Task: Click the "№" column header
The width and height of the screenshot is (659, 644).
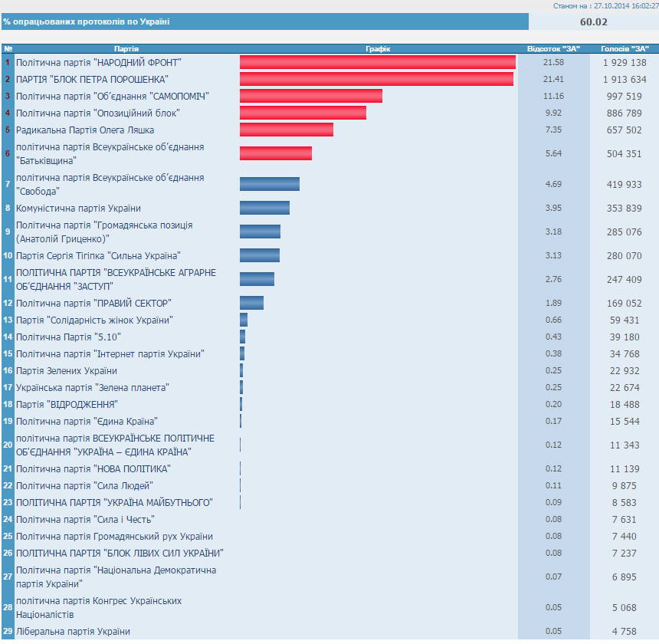Action: click(x=8, y=49)
